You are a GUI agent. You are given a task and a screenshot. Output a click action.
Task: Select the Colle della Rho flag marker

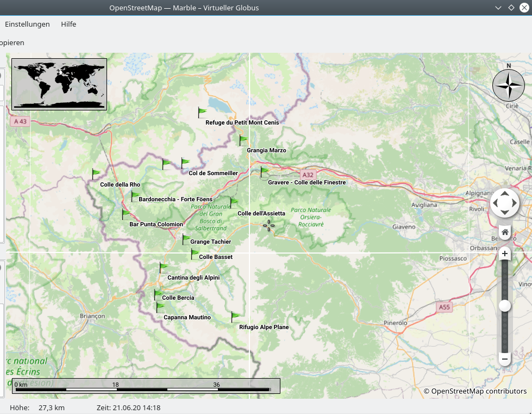96,174
